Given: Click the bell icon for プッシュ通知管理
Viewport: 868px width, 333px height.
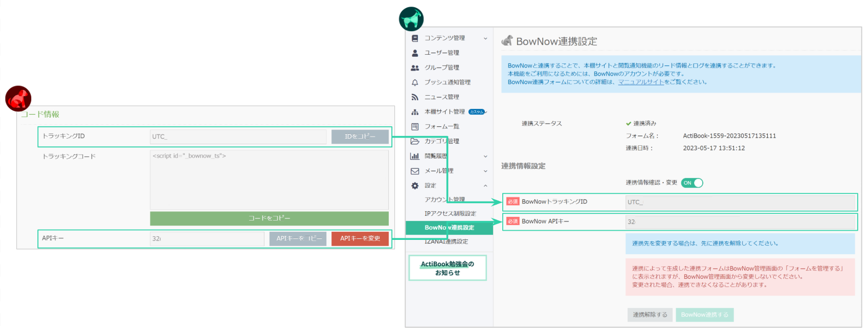Looking at the screenshot, I should pos(415,82).
